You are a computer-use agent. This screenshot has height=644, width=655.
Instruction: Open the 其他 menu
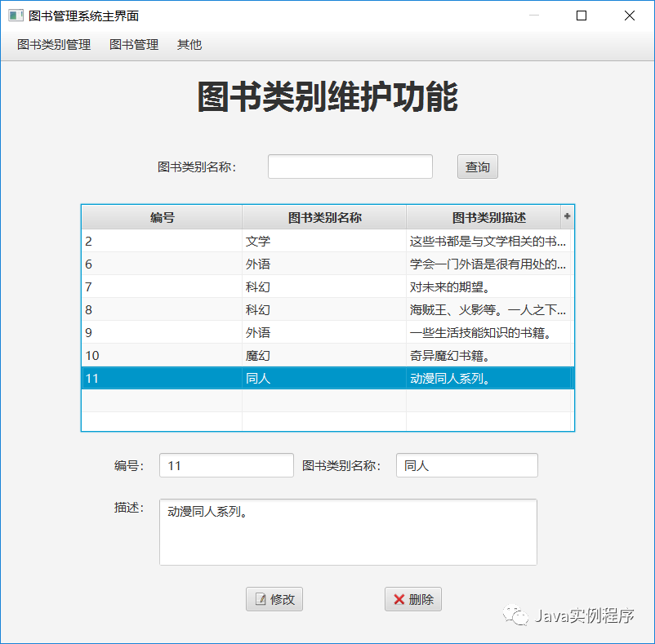click(x=189, y=45)
